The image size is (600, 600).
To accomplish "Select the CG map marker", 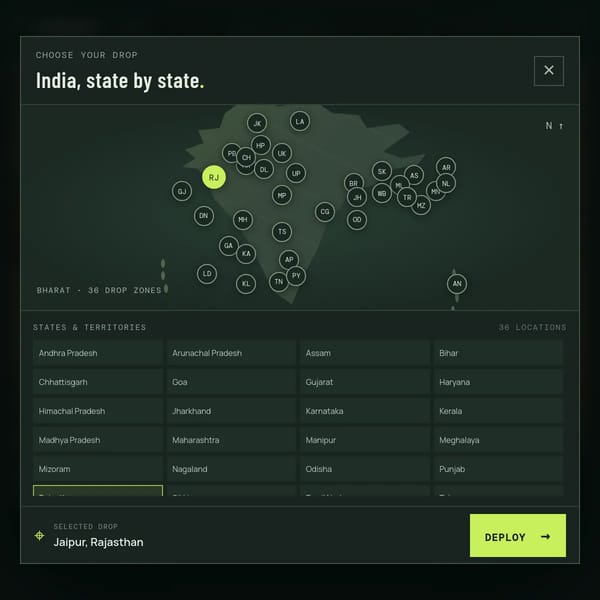I will [x=324, y=212].
